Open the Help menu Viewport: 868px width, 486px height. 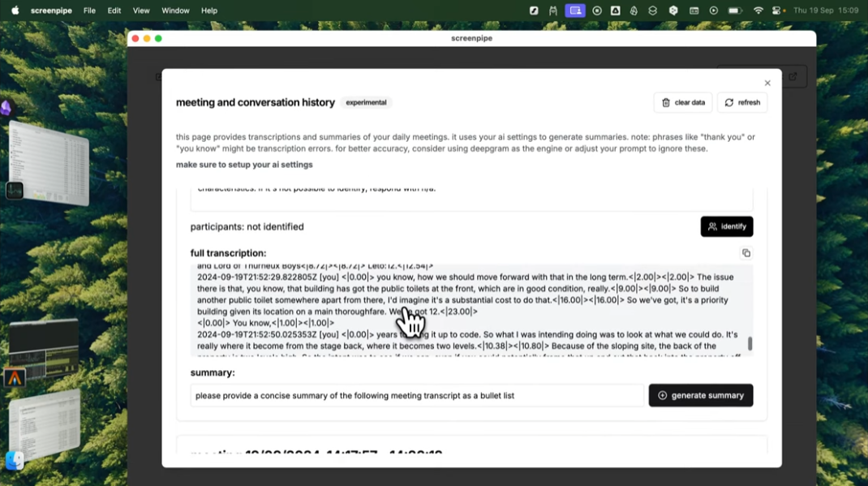click(209, 11)
